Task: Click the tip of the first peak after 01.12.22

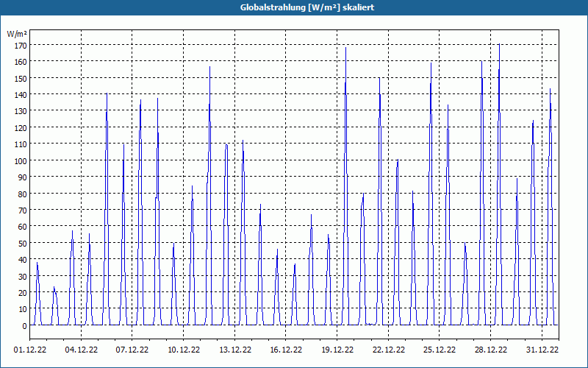Action: pos(37,263)
